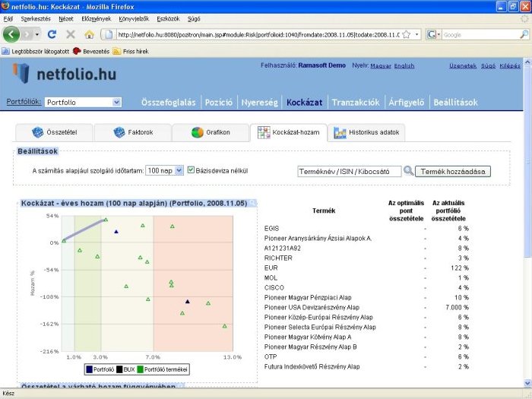Click the Kilépés logout link
The height and width of the screenshot is (399, 532).
510,65
